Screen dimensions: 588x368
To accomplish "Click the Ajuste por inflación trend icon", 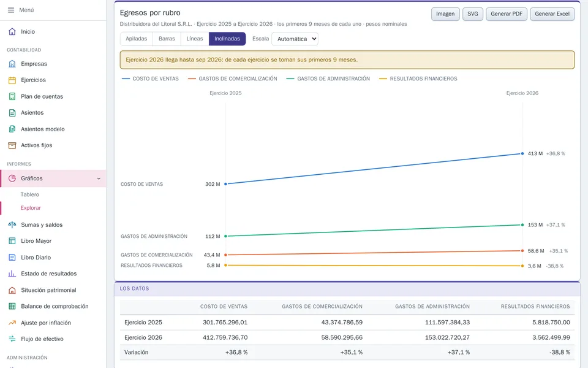I will tap(12, 323).
